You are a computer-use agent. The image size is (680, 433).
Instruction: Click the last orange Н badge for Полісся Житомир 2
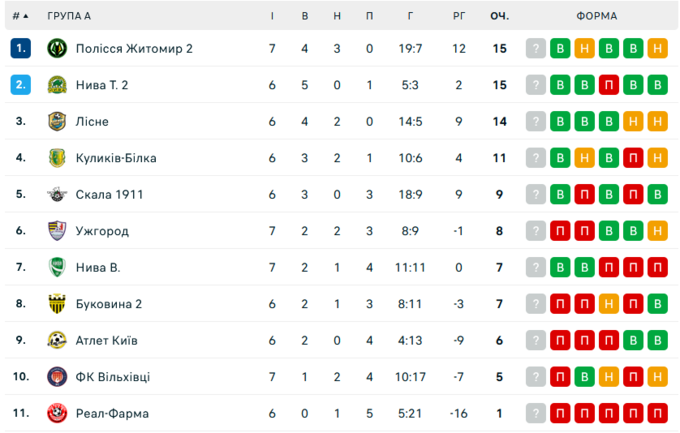click(x=657, y=48)
